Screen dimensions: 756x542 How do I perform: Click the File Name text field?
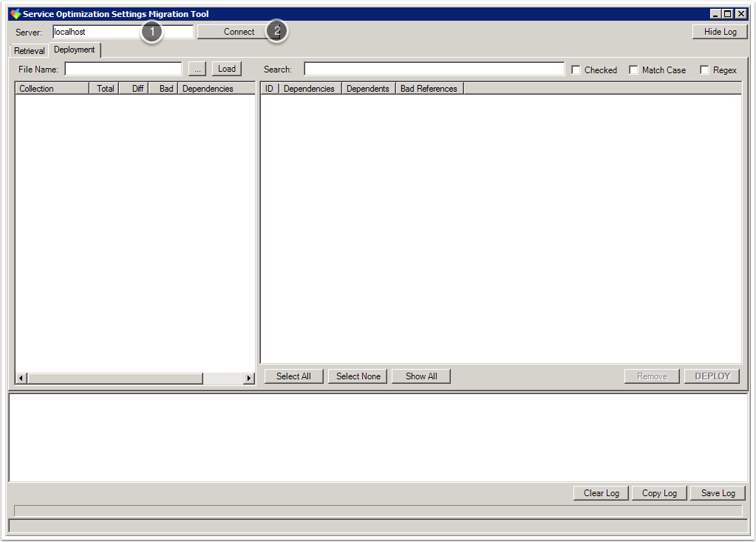click(x=123, y=69)
